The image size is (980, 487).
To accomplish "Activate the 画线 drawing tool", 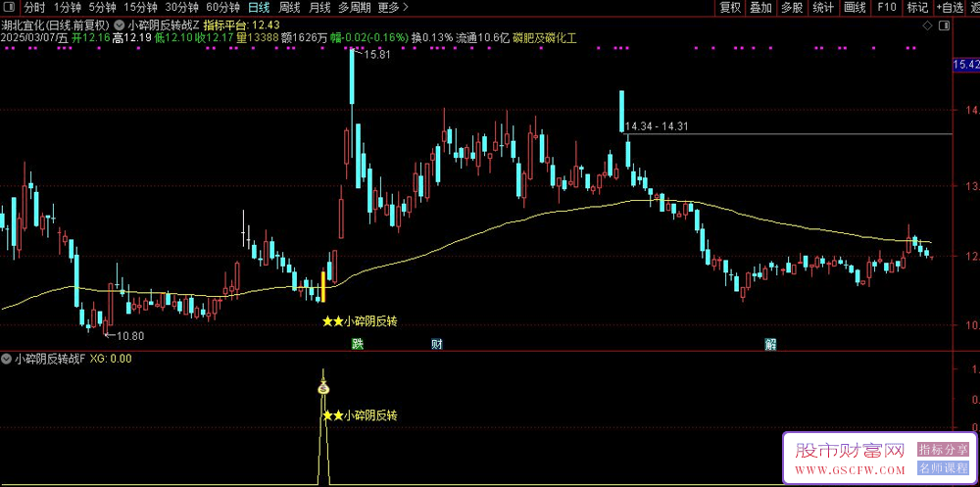I will (855, 8).
